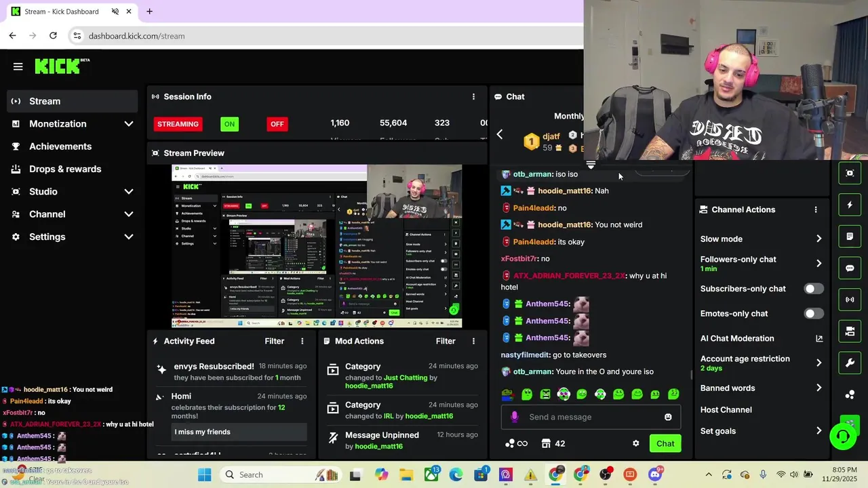Screen dimensions: 868x488
Task: Open Set goals chevron
Action: pos(818,431)
